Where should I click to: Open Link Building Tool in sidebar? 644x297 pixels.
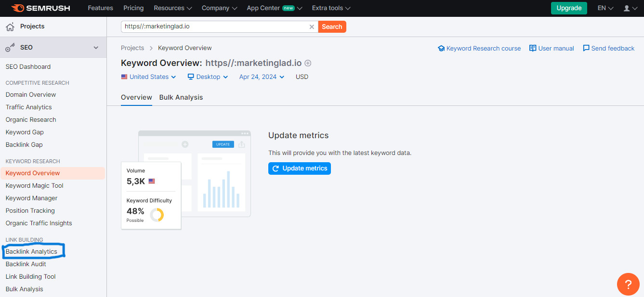pos(31,277)
